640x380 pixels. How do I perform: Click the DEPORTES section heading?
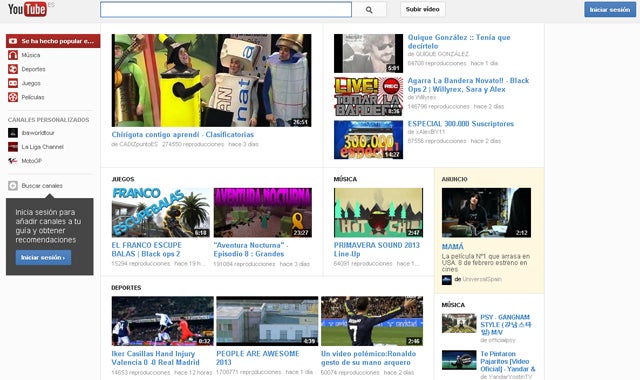(126, 288)
